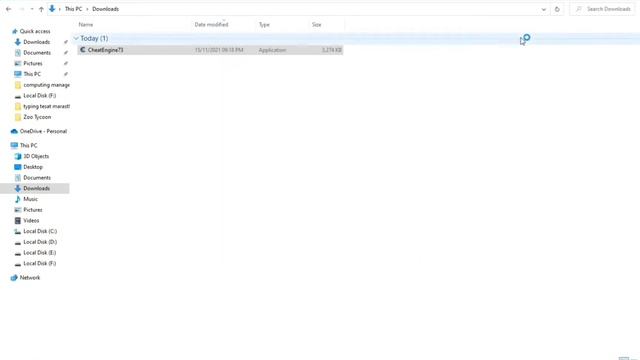Click the CheatEngine73 application icon
This screenshot has height=360, width=640.
tap(82, 50)
